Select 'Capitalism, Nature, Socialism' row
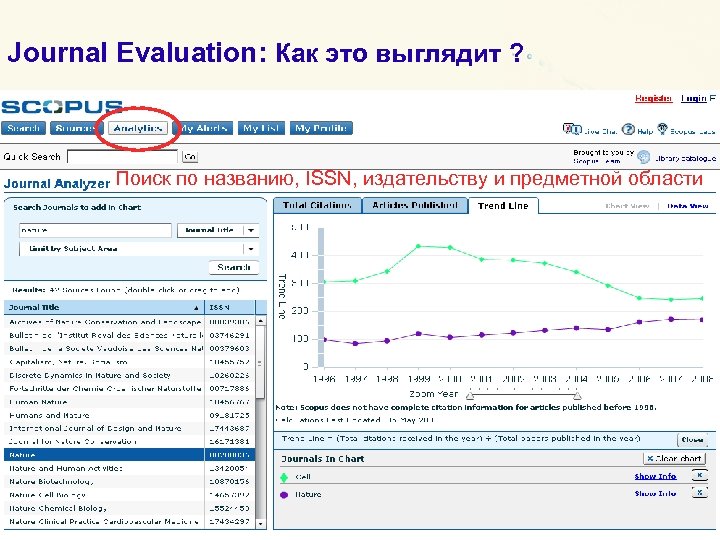Screen dimensions: 720x540 (129, 362)
